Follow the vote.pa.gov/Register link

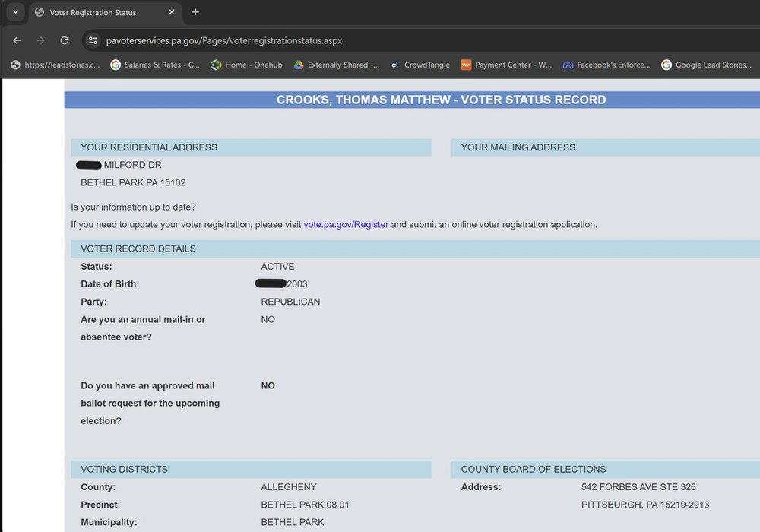pos(346,225)
